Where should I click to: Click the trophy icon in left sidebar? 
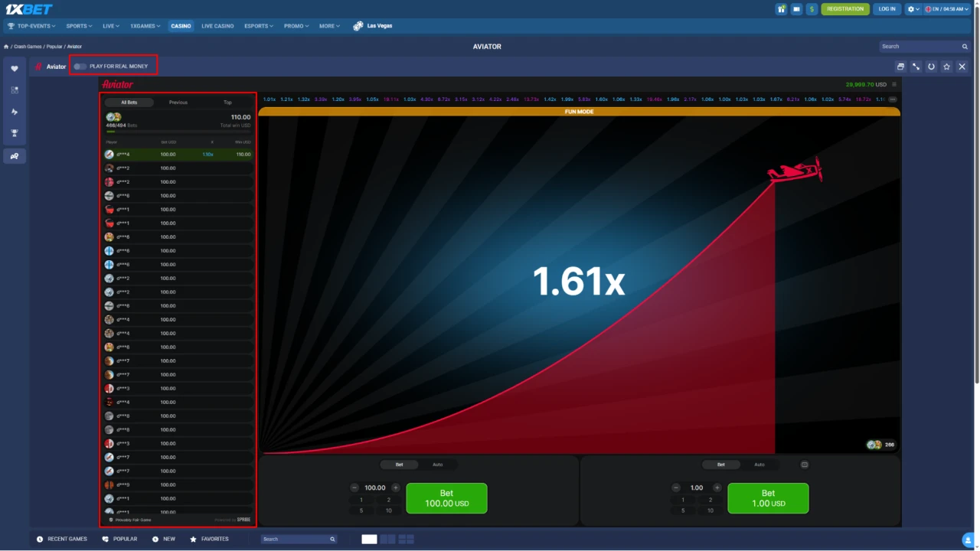[15, 133]
